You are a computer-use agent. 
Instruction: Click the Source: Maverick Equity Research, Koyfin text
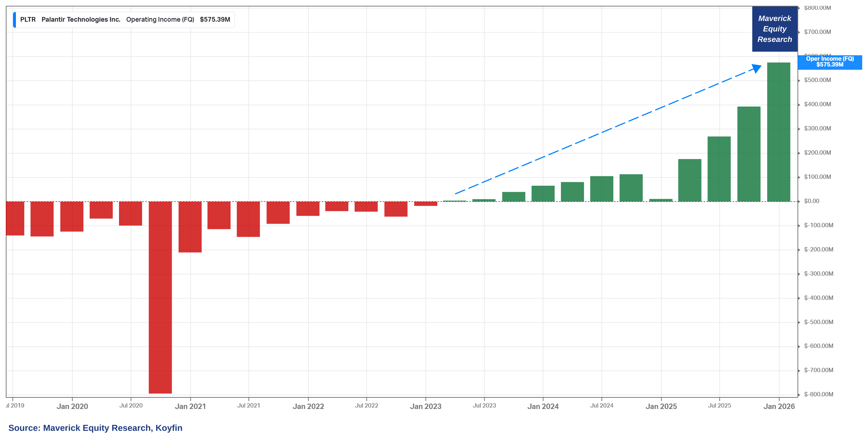coord(95,428)
